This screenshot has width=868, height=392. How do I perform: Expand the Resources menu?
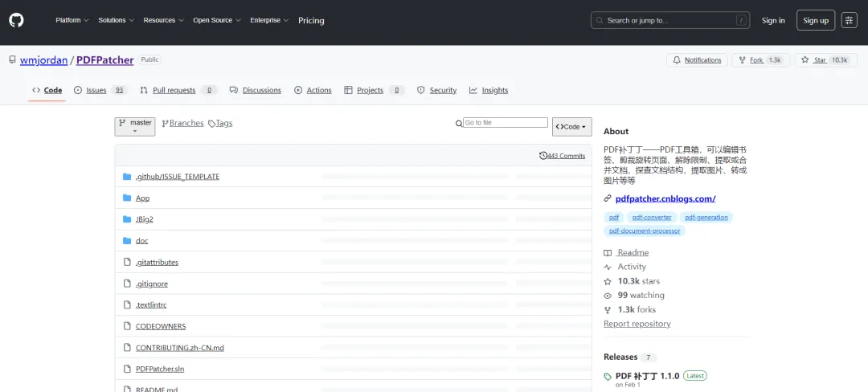pos(163,20)
